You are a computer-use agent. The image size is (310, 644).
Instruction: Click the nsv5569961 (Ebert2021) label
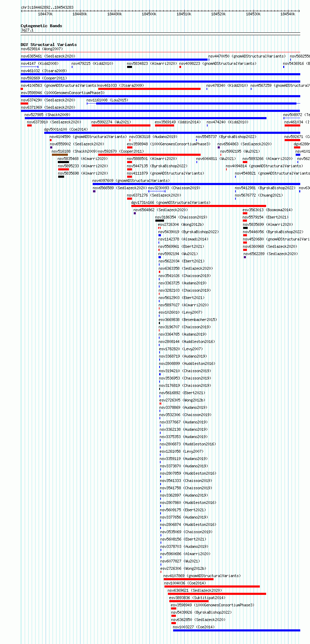(x=181, y=246)
